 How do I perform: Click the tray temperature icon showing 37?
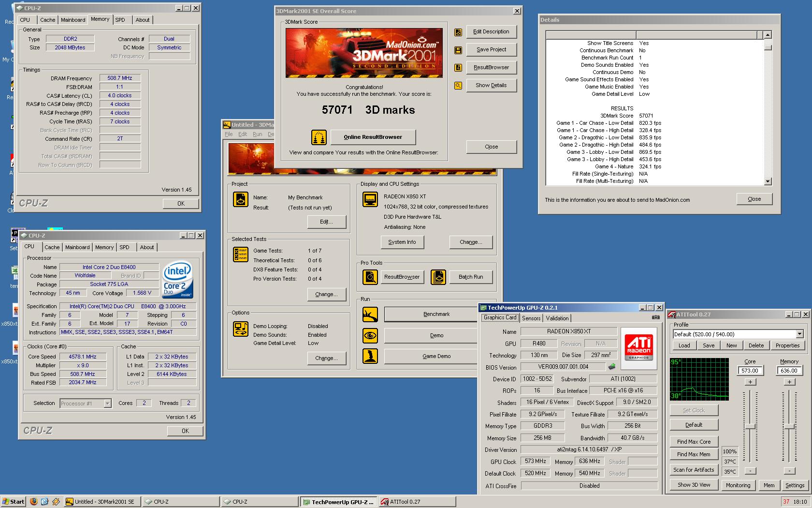pyautogui.click(x=786, y=502)
